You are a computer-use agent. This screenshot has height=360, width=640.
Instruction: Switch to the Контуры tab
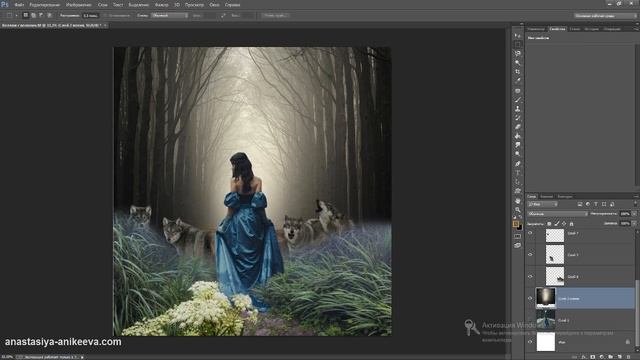coord(565,196)
